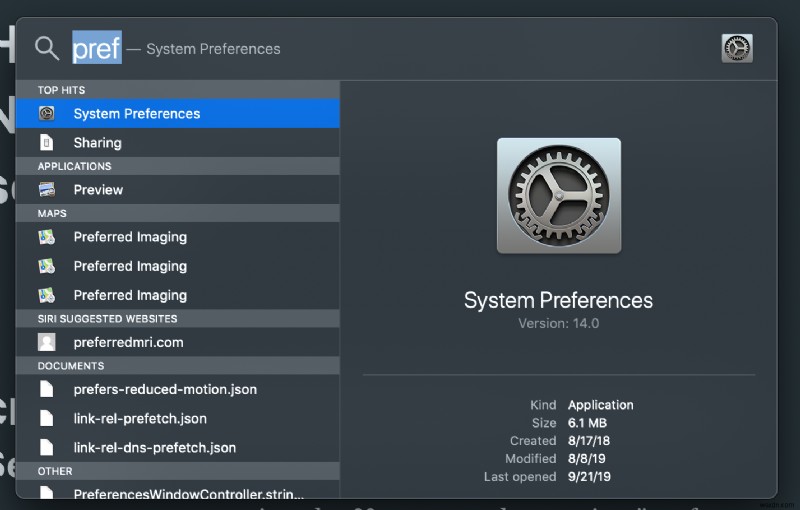Select the Sharing result under Top Hits

tap(98, 143)
